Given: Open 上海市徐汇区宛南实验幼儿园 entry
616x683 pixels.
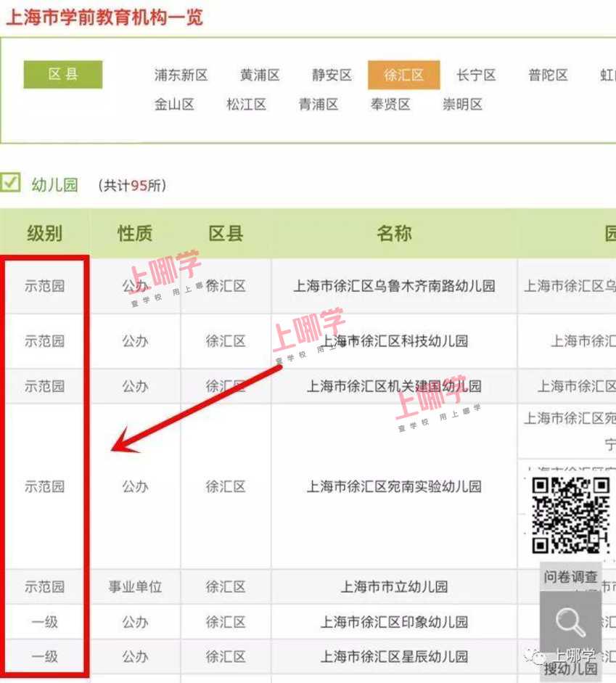Looking at the screenshot, I should (394, 486).
